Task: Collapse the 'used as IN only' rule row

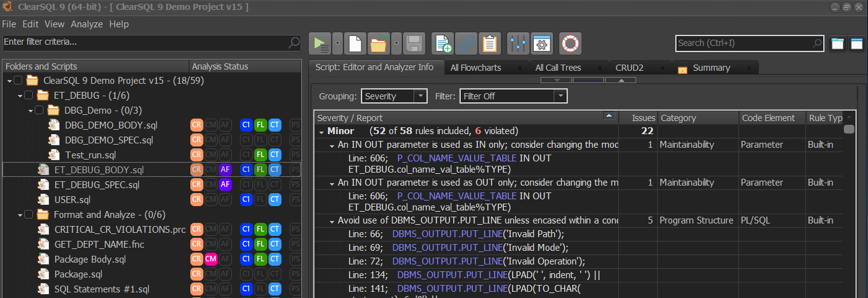Action: pyautogui.click(x=332, y=145)
